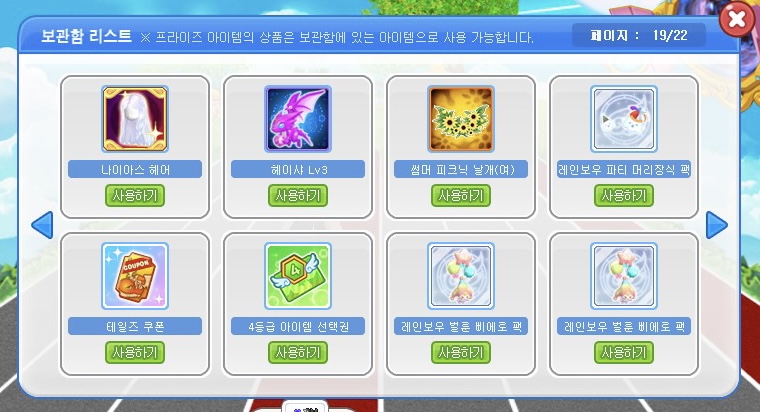Screen dimensions: 760x412
Task: Click the sunflower summer picnic wings icon
Action: (x=461, y=119)
